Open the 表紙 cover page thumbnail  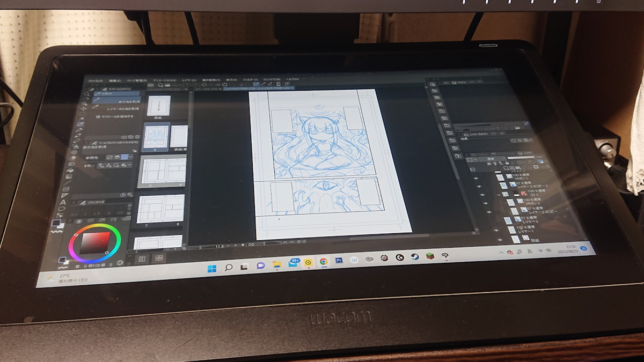(158, 105)
